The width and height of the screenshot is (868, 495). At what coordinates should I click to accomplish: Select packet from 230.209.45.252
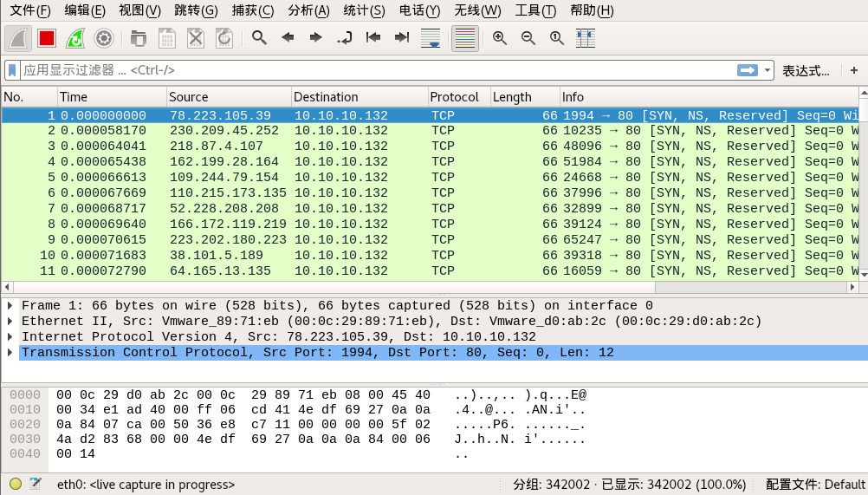coord(431,131)
